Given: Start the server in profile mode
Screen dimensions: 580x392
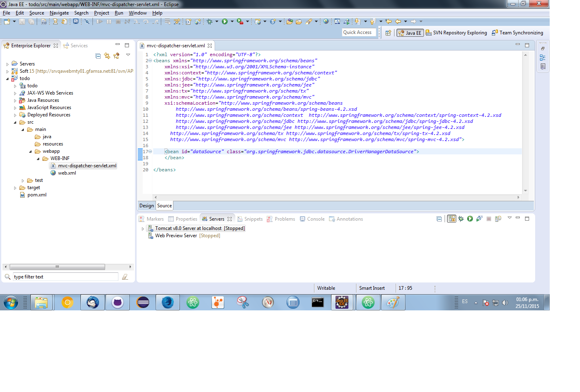Looking at the screenshot, I should click(x=479, y=219).
